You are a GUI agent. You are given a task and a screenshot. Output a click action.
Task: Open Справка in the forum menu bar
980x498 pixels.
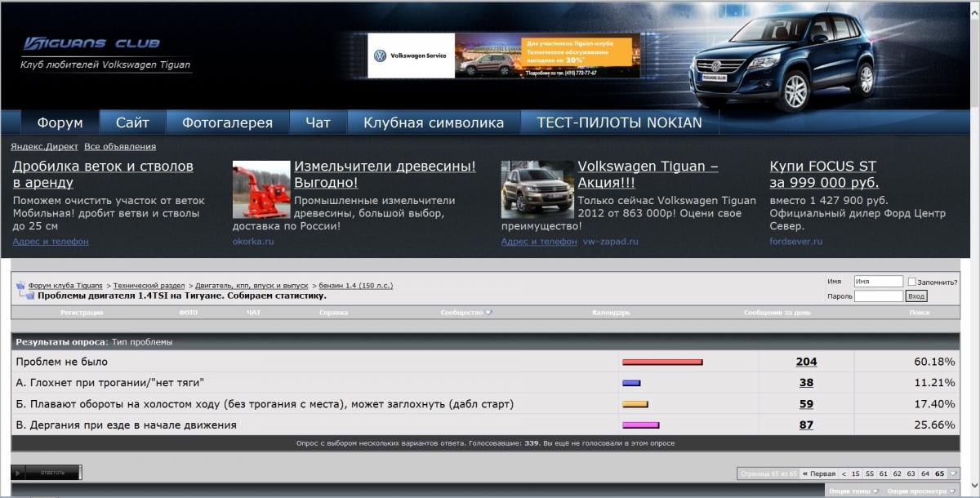[x=333, y=313]
